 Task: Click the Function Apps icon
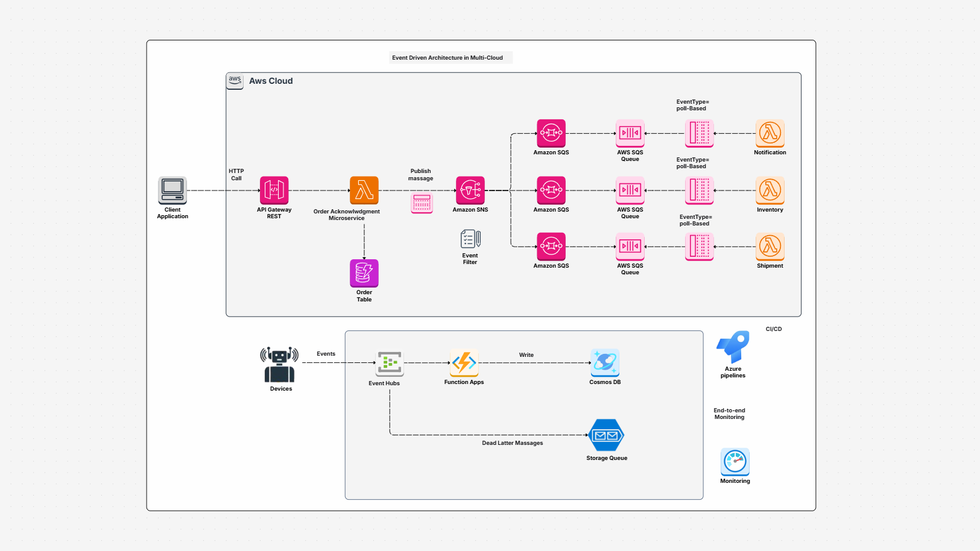pyautogui.click(x=464, y=363)
